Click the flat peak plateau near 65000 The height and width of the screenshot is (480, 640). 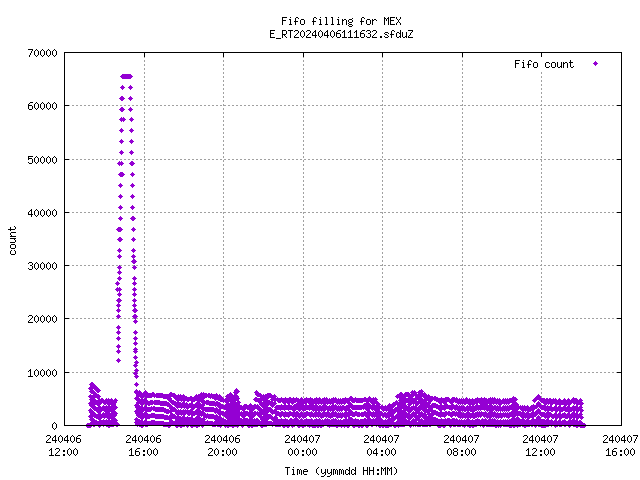[127, 76]
